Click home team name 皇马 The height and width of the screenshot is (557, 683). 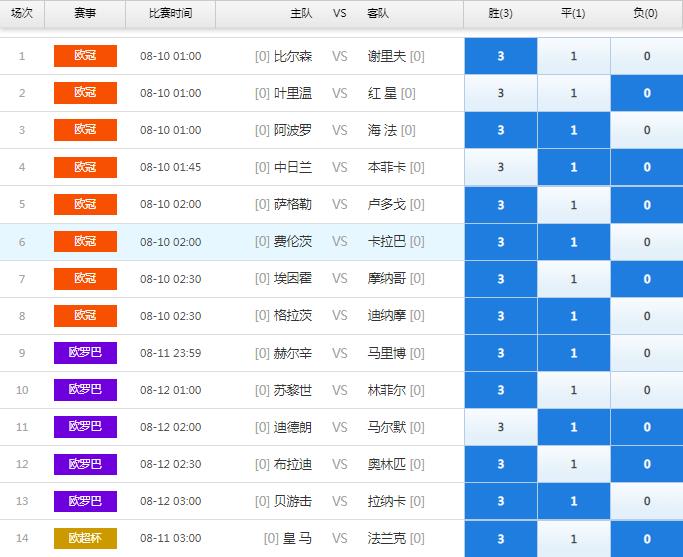pyautogui.click(x=298, y=538)
